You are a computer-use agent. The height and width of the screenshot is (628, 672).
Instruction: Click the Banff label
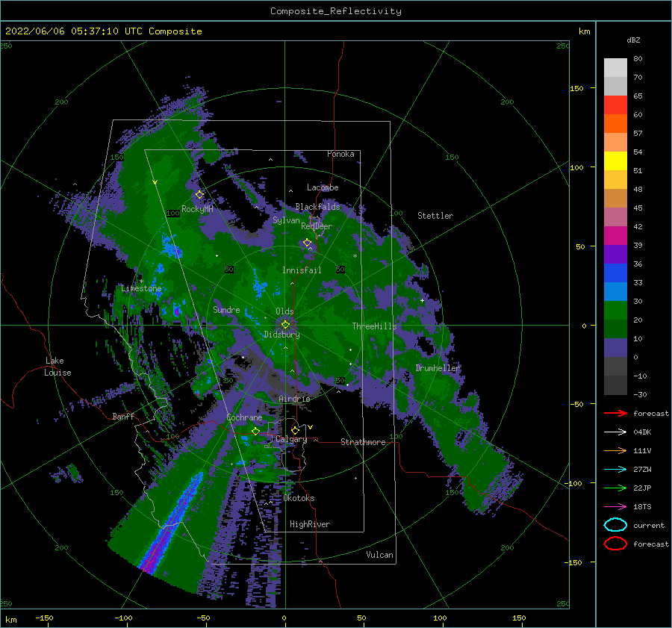click(x=123, y=416)
